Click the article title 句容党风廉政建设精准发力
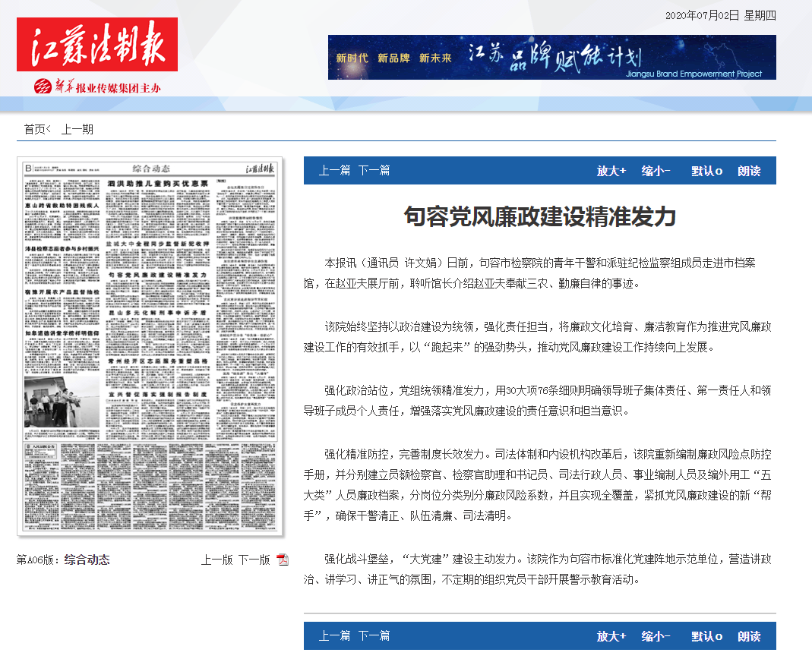The width and height of the screenshot is (812, 662). pyautogui.click(x=540, y=216)
